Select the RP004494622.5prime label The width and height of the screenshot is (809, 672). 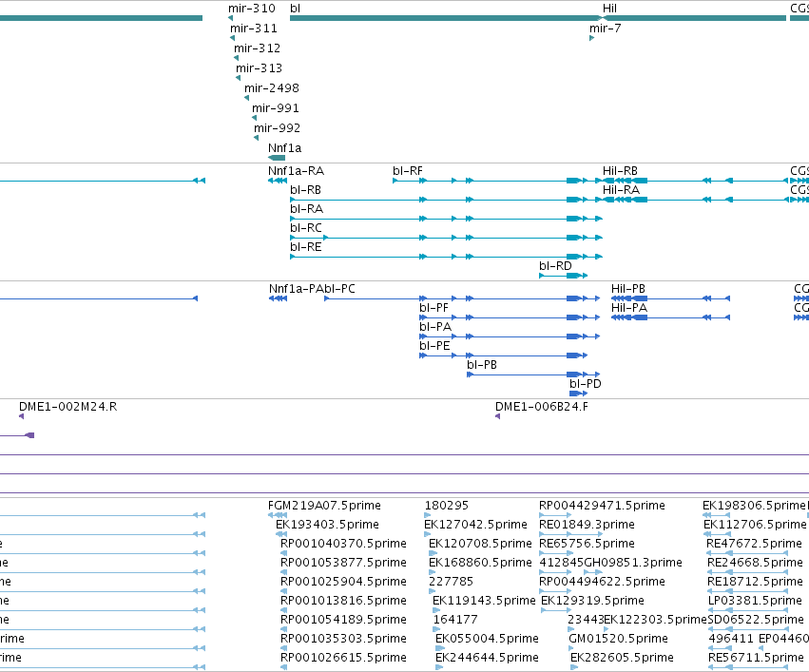point(602,583)
